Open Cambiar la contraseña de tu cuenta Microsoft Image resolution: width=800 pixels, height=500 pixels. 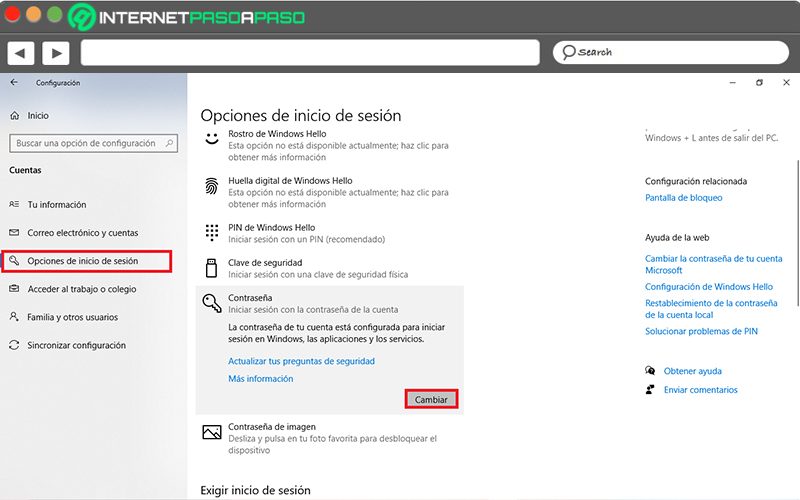tap(713, 264)
